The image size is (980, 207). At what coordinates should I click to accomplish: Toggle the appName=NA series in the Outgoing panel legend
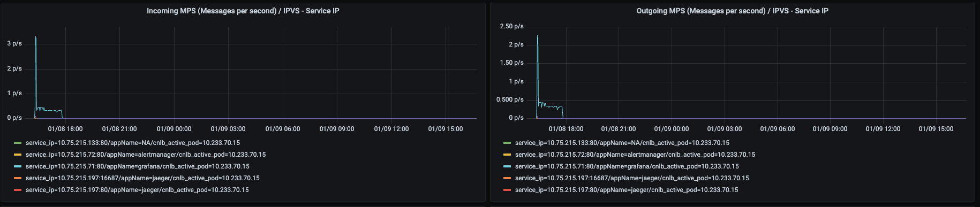[x=622, y=143]
